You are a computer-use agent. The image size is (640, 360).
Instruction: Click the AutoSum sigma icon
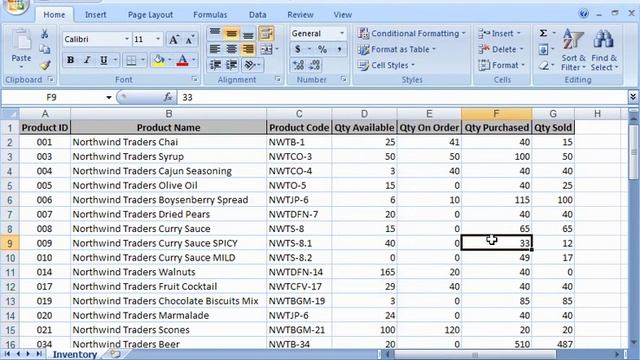pos(543,33)
